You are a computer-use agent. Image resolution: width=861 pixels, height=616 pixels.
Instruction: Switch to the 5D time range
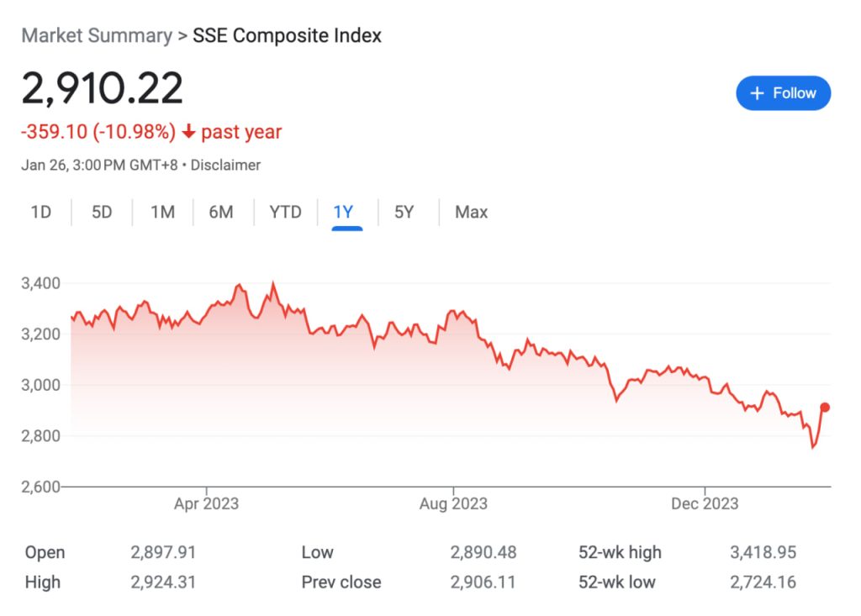pyautogui.click(x=102, y=212)
